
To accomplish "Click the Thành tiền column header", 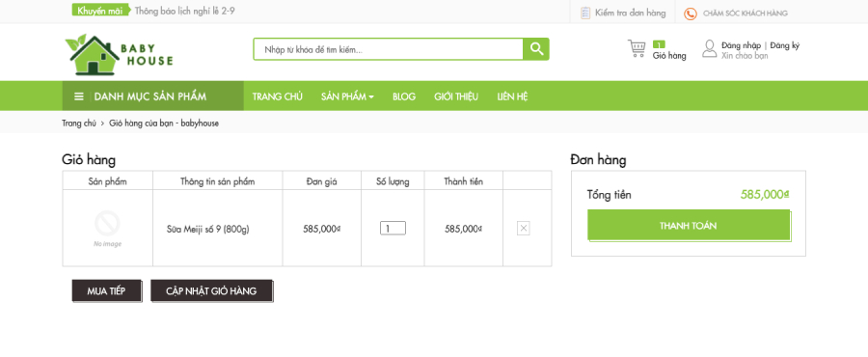I will tap(463, 181).
